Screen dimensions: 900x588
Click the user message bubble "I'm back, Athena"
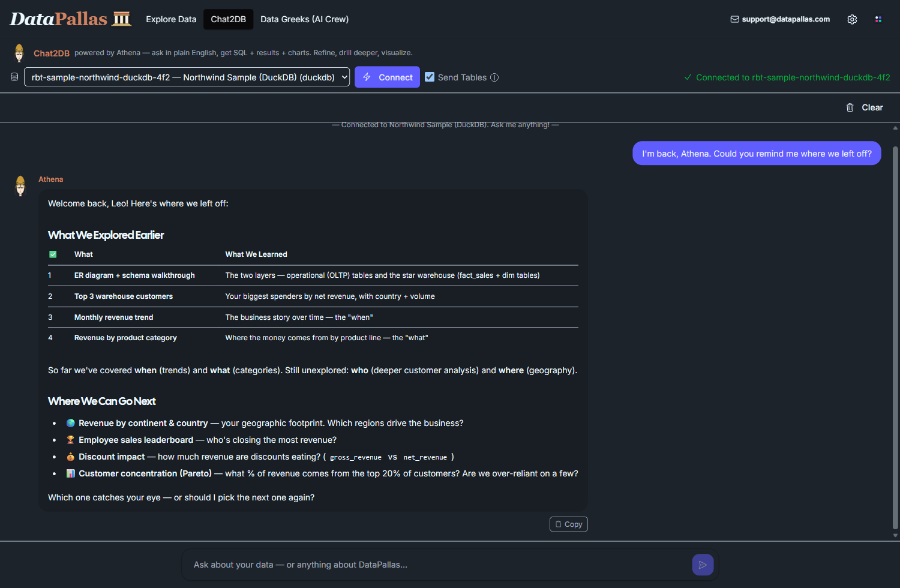[757, 153]
